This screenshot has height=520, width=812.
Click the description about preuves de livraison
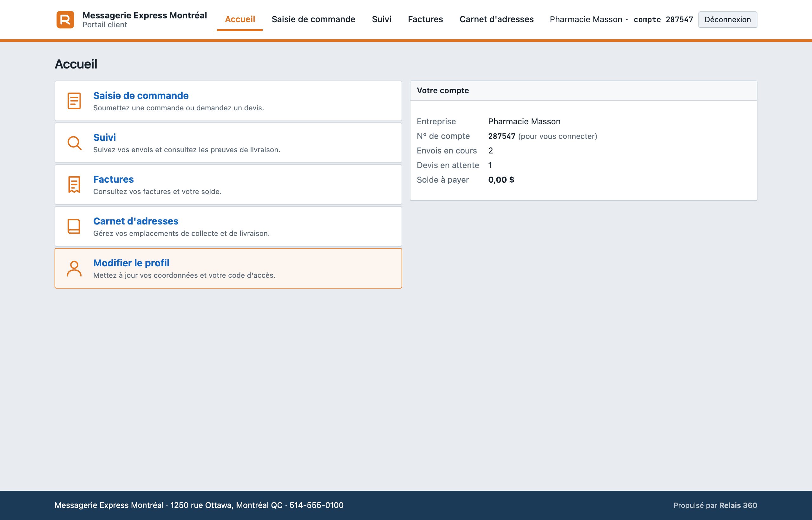(x=187, y=150)
